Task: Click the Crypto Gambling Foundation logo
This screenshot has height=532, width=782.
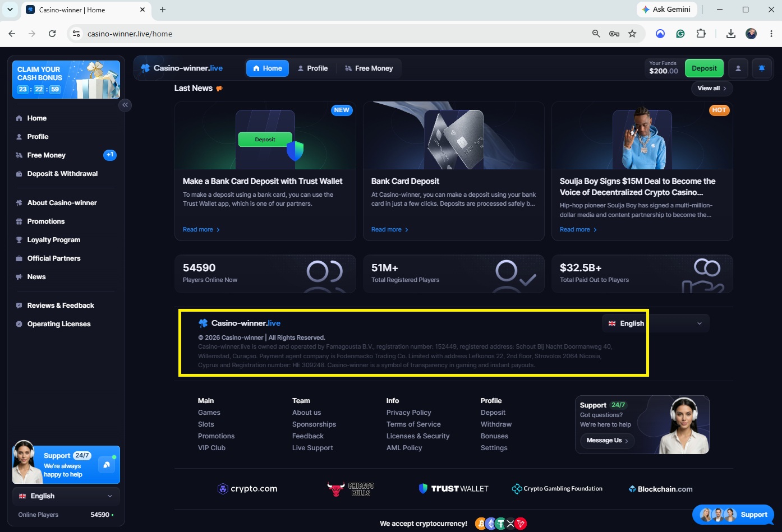Action: coord(557,489)
